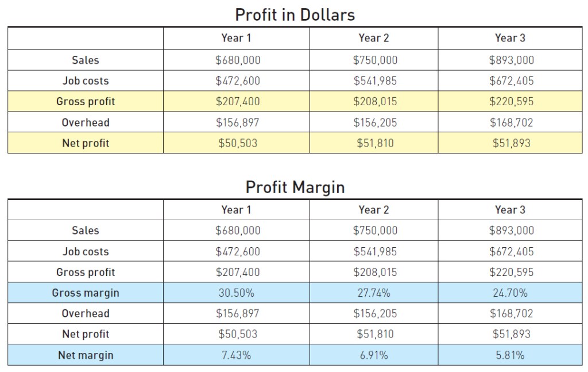Screen dimensions: 588x372
Task: Click the "Profit in Dollars" table title
Action: coord(295,14)
